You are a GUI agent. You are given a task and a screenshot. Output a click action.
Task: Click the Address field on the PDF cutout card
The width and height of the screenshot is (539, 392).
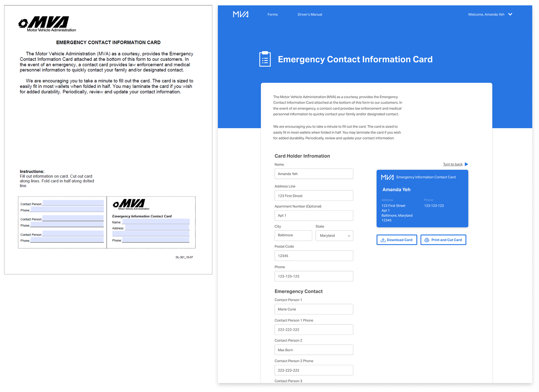(x=157, y=228)
